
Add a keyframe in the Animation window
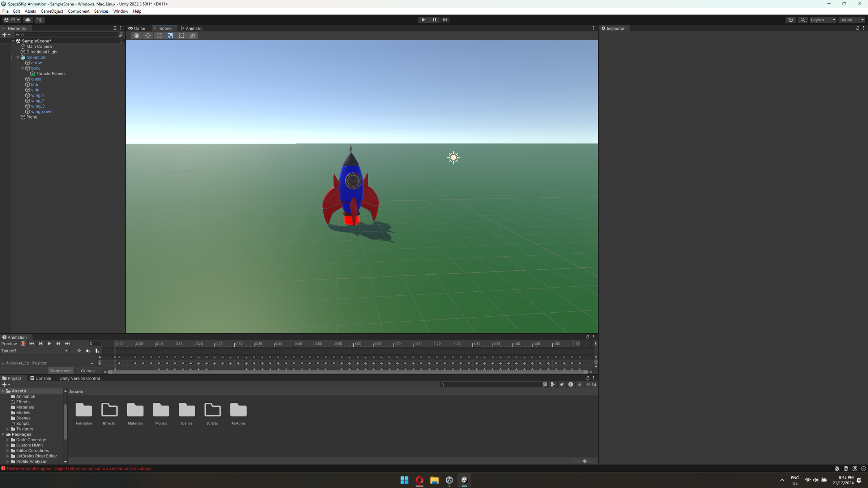88,351
